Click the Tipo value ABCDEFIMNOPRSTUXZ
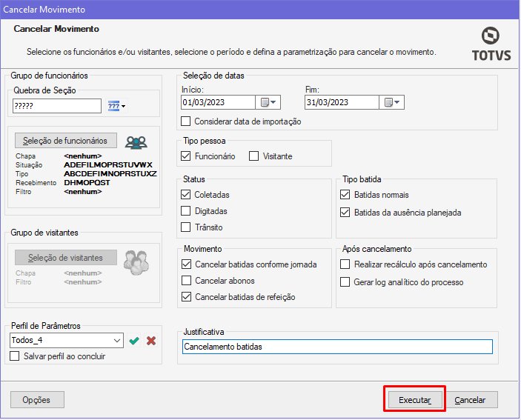The image size is (521, 420). [x=110, y=174]
